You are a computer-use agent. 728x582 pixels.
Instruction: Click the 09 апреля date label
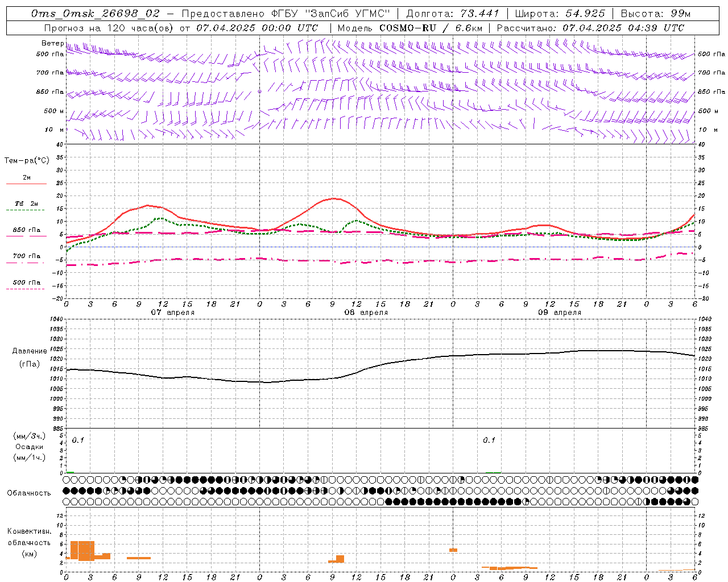[x=559, y=312]
